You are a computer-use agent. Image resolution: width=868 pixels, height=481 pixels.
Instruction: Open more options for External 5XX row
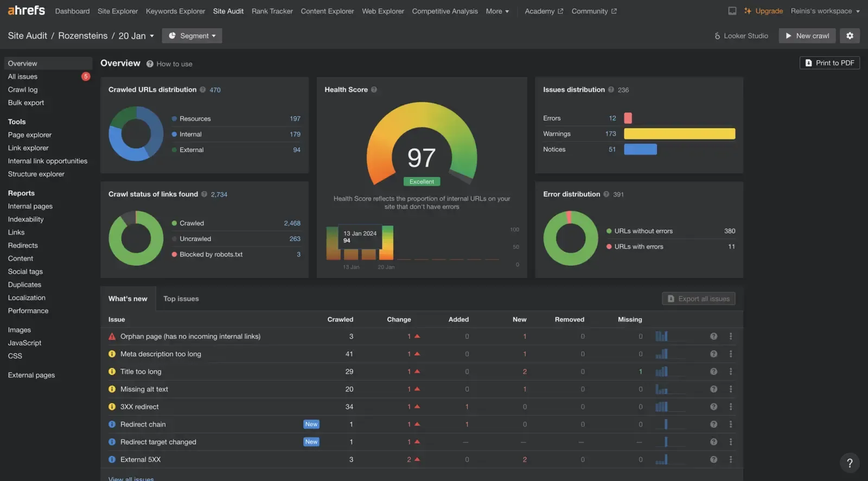(731, 459)
